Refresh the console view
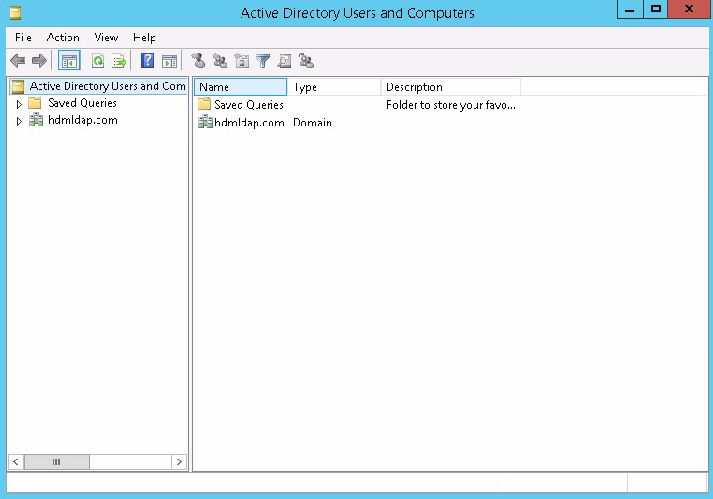The height and width of the screenshot is (499, 713). 98,60
